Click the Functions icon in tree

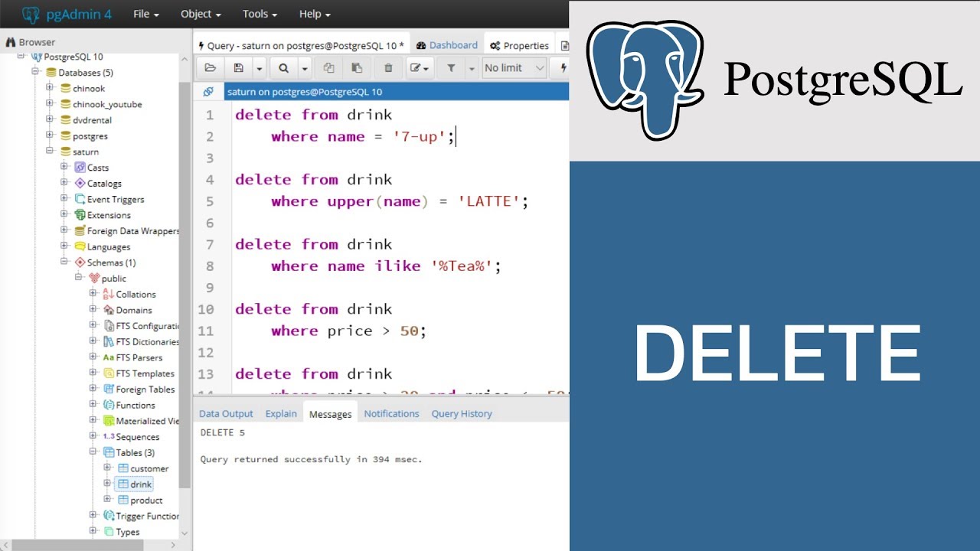tap(109, 405)
